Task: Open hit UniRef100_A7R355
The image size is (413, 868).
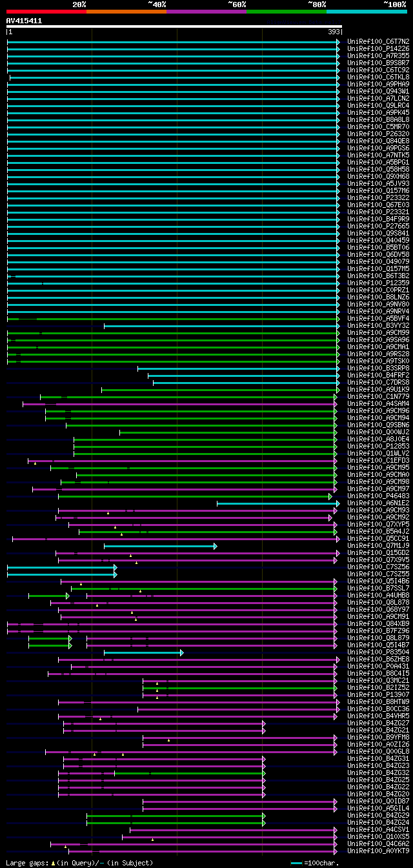Action: (378, 56)
